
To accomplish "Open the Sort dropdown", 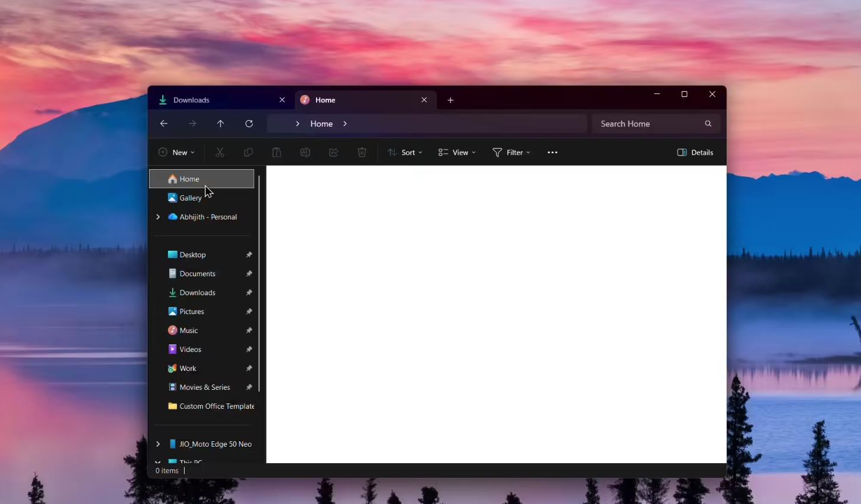I will [x=405, y=152].
